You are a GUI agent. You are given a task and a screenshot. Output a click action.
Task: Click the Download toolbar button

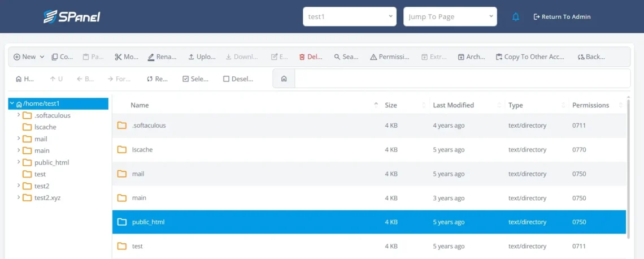(x=242, y=57)
